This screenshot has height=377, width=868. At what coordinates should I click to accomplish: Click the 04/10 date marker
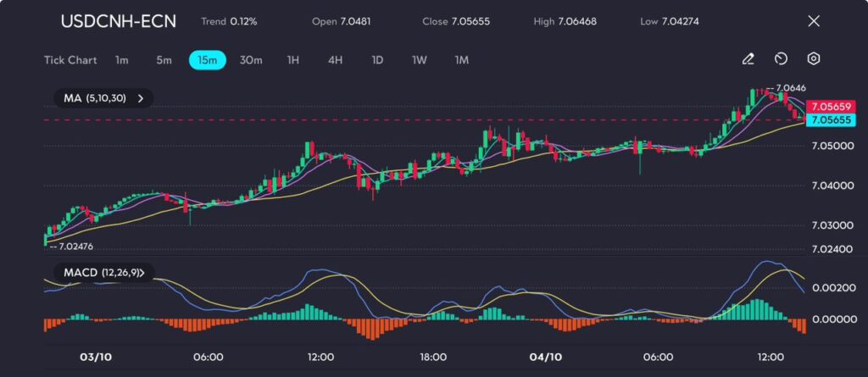[543, 357]
